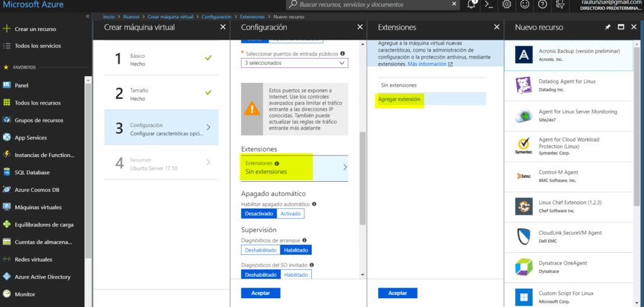Viewport: 644px width, 307px height.
Task: Click the search resources input field
Action: pyautogui.click(x=371, y=4)
